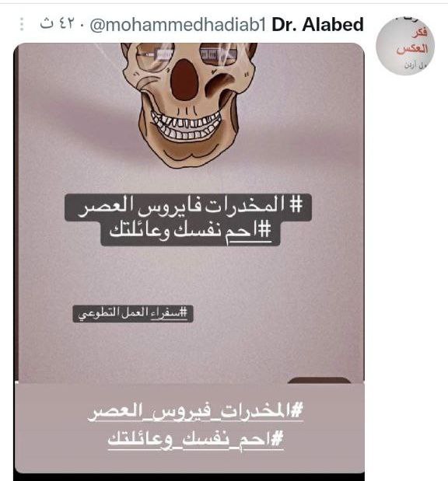Open the Dr. Alabed display name link
This screenshot has width=448, height=481.
tap(317, 25)
